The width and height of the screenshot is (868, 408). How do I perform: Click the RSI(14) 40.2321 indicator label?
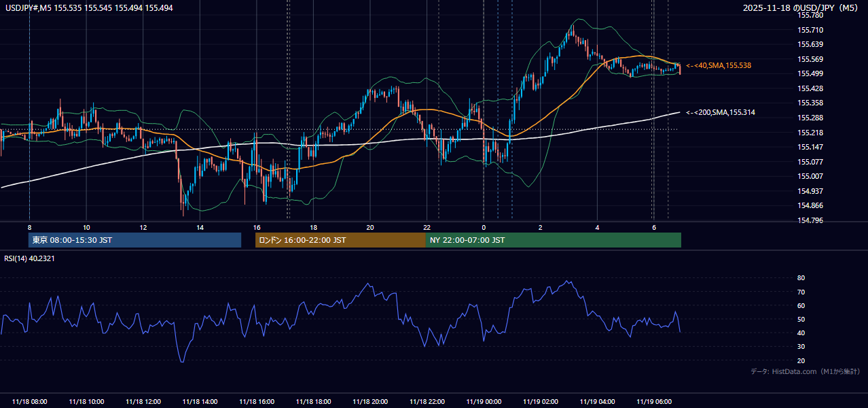(31, 258)
